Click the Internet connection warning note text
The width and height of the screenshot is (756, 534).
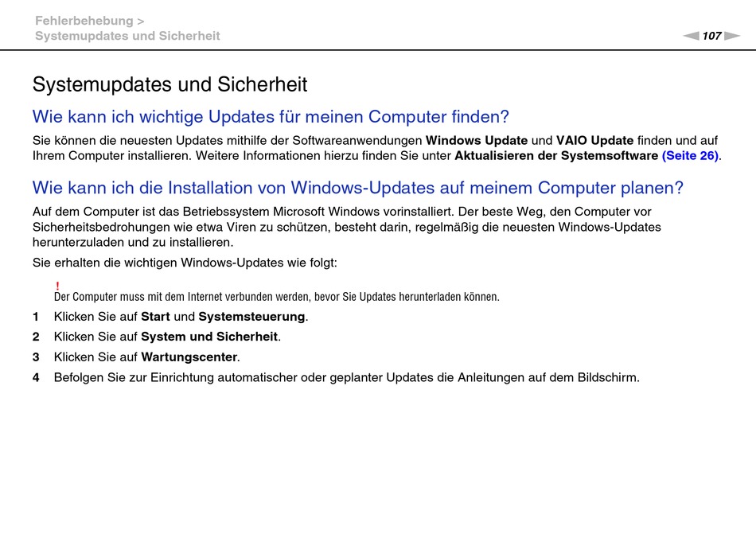277,297
